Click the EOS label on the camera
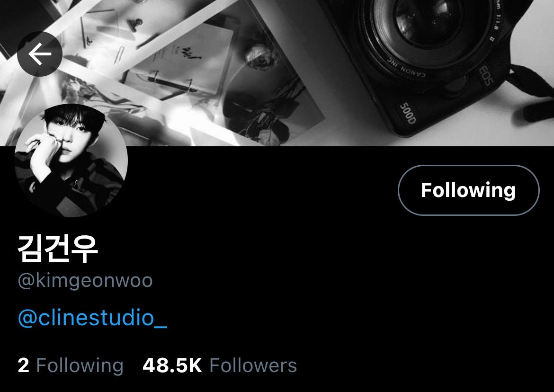The image size is (554, 392). tap(485, 76)
